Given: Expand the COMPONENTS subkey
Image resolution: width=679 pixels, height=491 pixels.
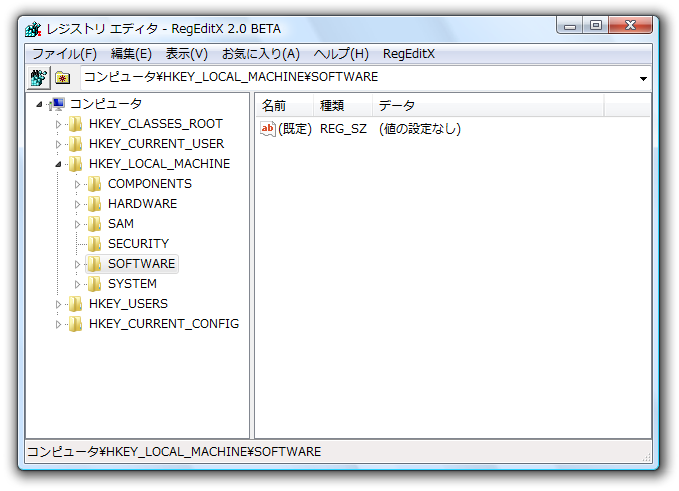Looking at the screenshot, I should tap(77, 184).
